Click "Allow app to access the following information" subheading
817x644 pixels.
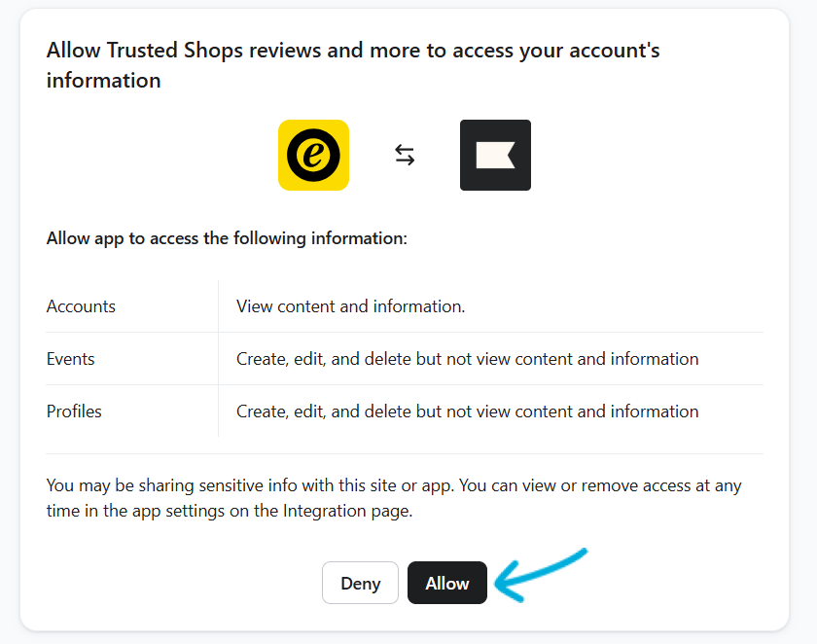click(227, 238)
